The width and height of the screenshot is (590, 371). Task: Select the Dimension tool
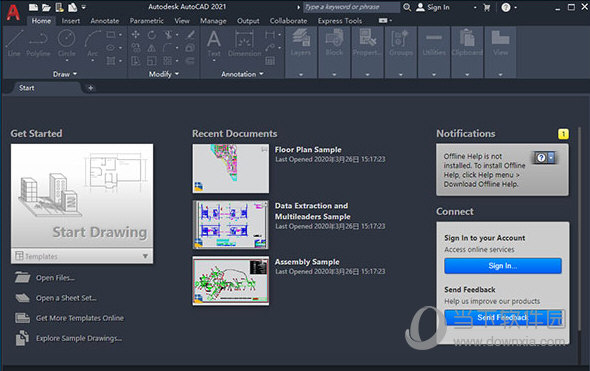pyautogui.click(x=244, y=43)
